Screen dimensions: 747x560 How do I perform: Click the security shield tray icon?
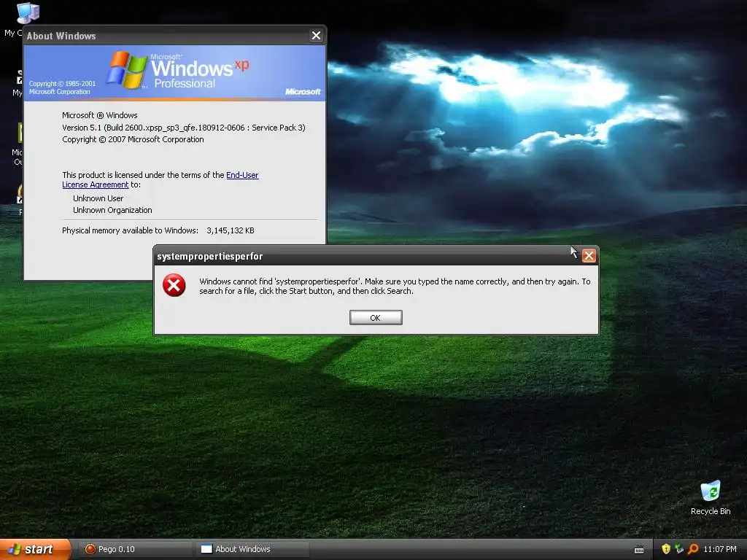[666, 549]
